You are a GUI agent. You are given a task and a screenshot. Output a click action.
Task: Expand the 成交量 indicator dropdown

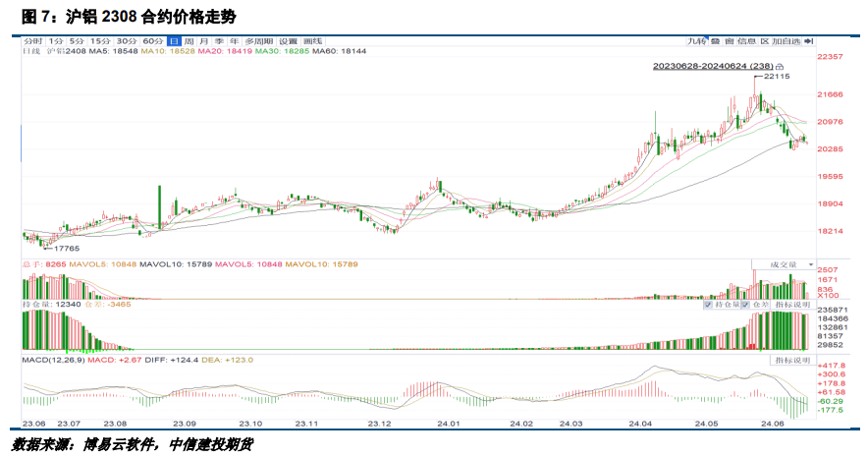pyautogui.click(x=784, y=264)
